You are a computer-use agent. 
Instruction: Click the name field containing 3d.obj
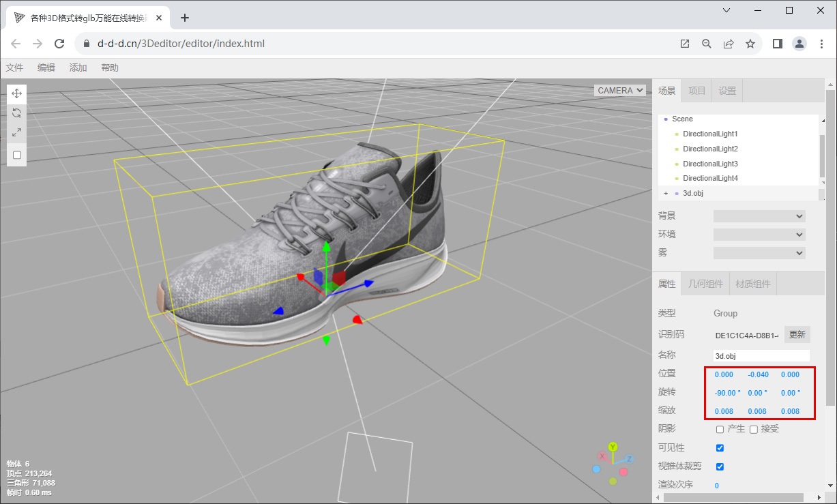point(761,355)
